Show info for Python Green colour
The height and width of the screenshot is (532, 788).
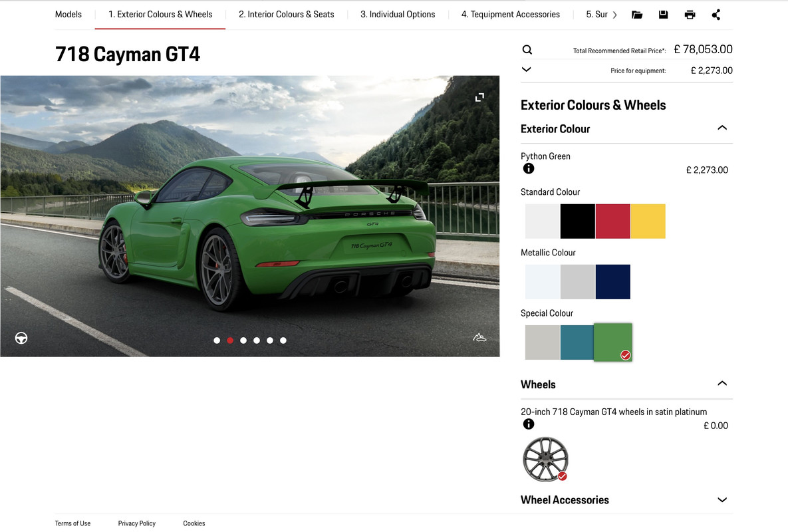click(529, 169)
